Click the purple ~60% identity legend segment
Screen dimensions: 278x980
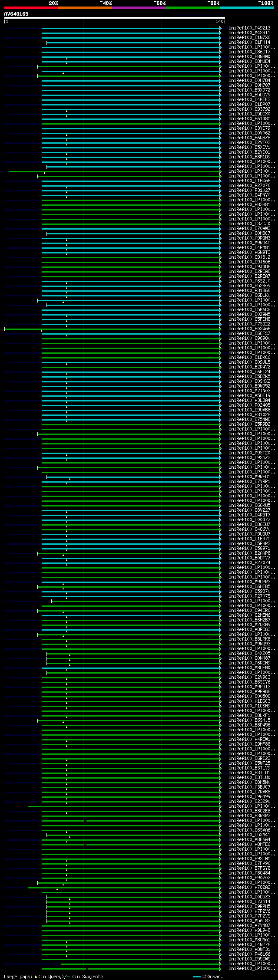(x=139, y=8)
